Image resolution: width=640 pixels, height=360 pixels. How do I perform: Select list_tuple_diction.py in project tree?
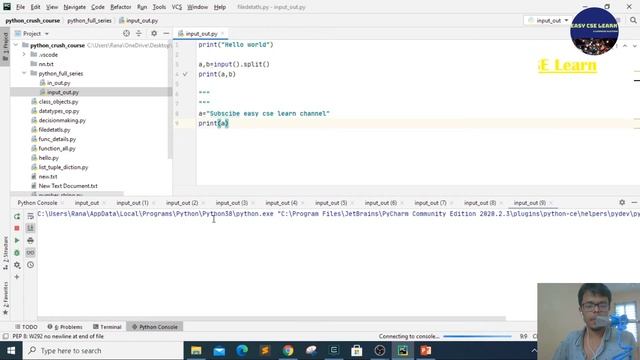(x=63, y=167)
